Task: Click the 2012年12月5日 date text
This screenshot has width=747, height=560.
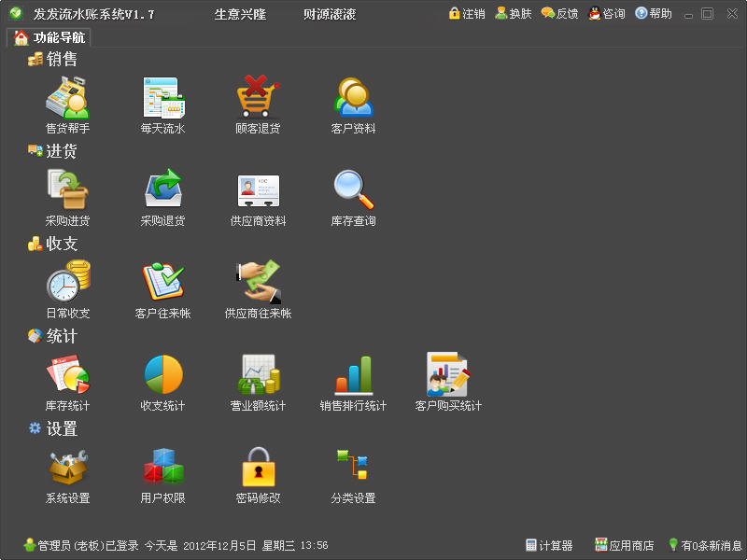Action: point(219,545)
